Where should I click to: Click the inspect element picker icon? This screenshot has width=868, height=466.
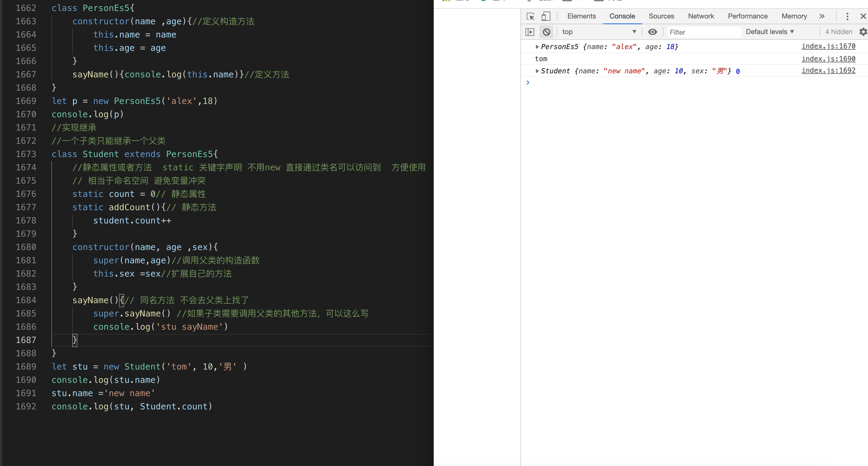[530, 16]
